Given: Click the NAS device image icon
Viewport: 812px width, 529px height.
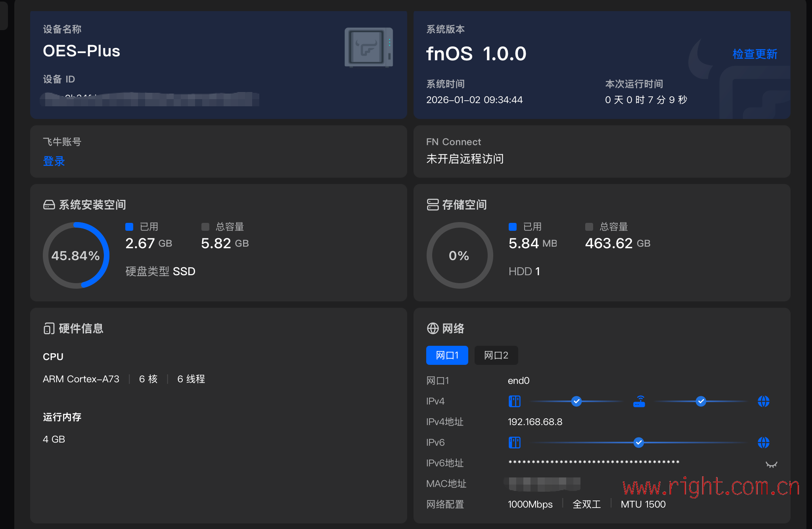Looking at the screenshot, I should (x=368, y=47).
